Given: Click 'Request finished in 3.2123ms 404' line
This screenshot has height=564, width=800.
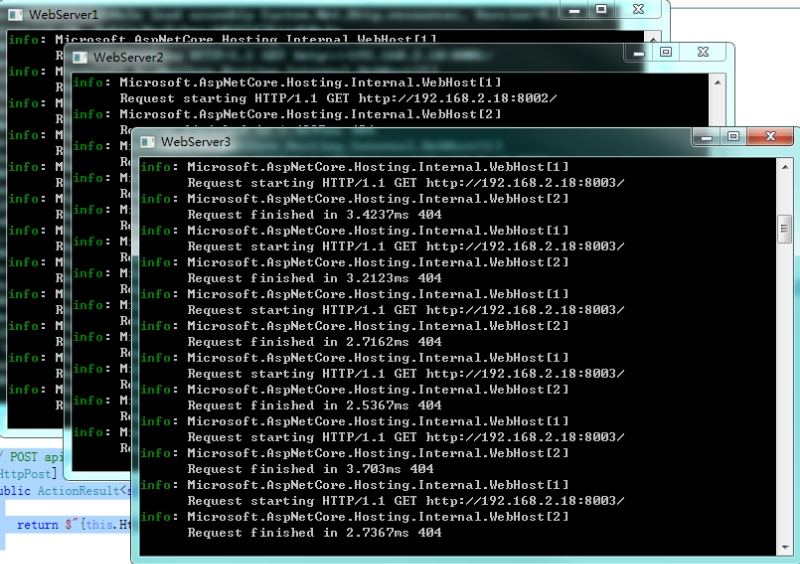Looking at the screenshot, I should pyautogui.click(x=314, y=278).
